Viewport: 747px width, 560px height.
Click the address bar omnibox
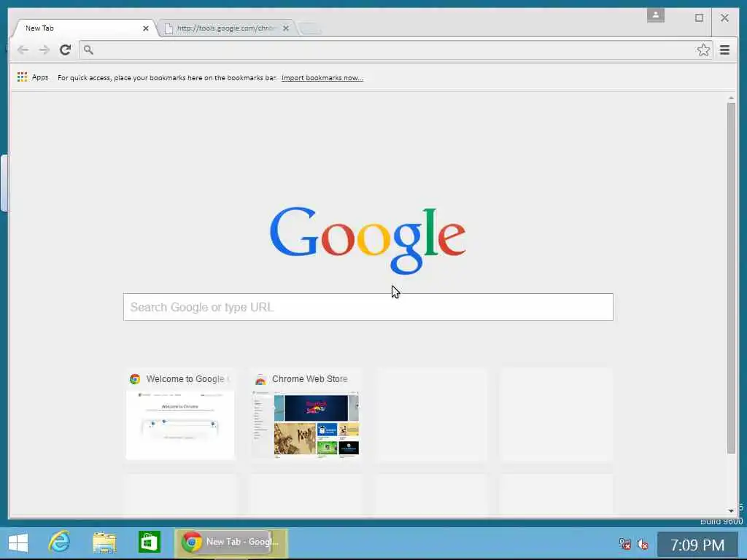[395, 50]
